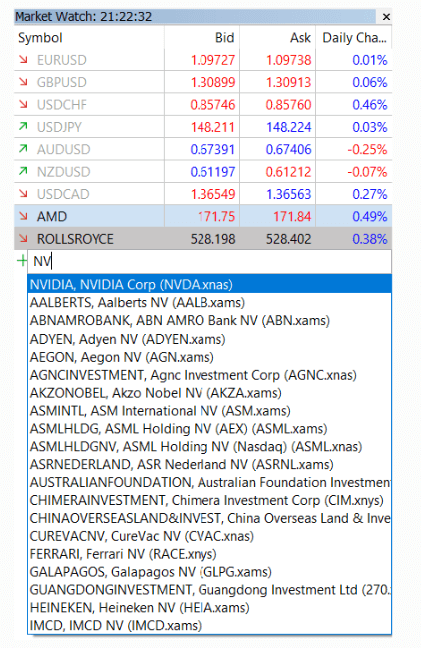Select CUREVACNV CureVac NV item
This screenshot has width=421, height=648.
coord(209,536)
